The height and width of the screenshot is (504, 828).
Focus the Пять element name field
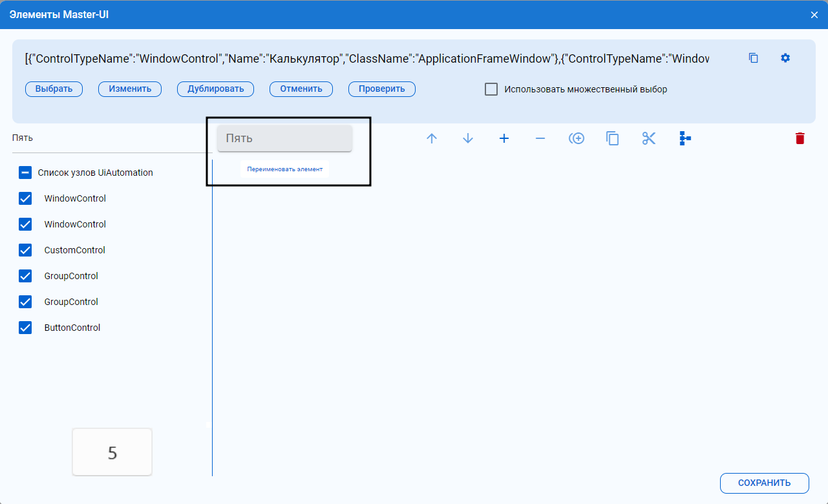tap(284, 138)
